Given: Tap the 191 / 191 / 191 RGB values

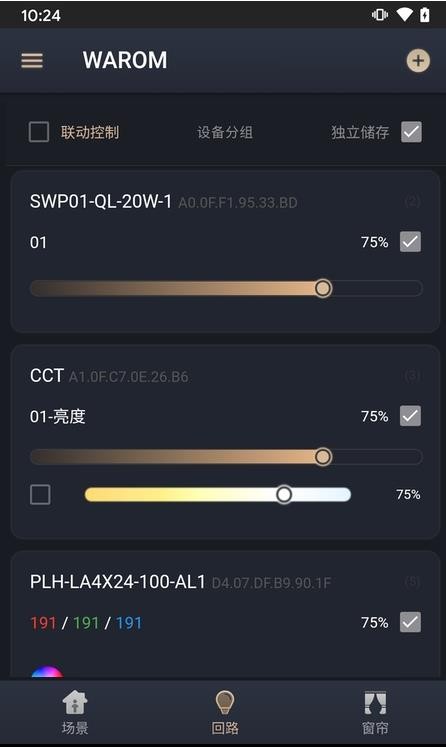Looking at the screenshot, I should [86, 623].
